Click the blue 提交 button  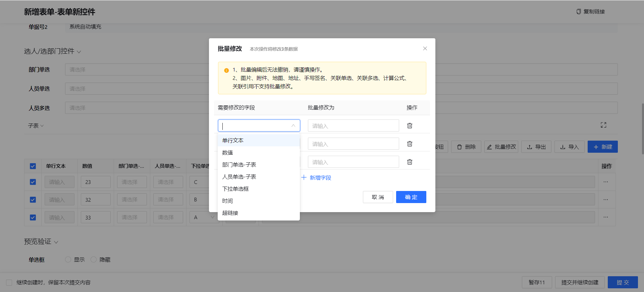[623, 283]
